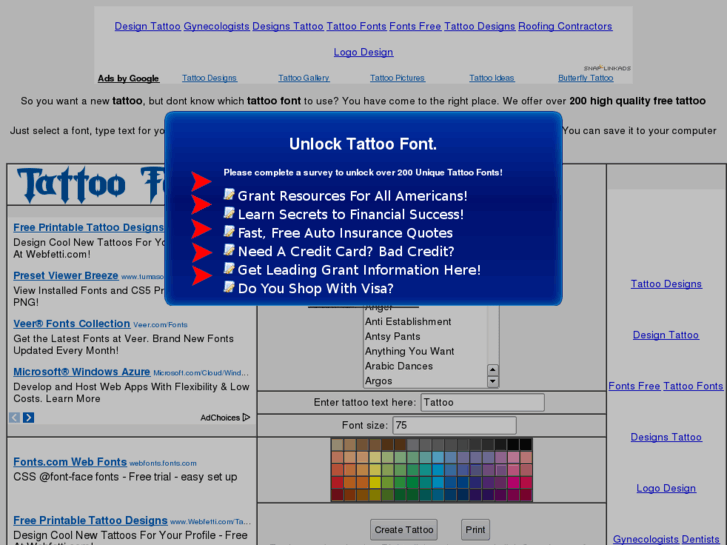Click Tattoo Designs link in right sidebar
Image resolution: width=727 pixels, height=545 pixels.
666,284
